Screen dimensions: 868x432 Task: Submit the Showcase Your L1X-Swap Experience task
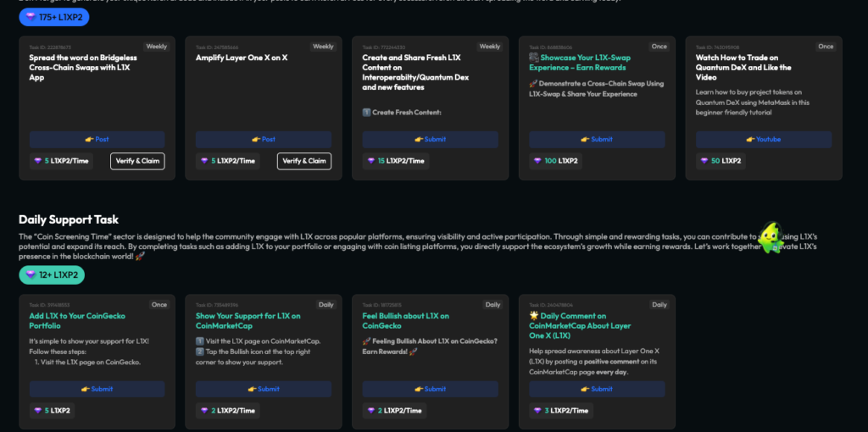(x=597, y=140)
